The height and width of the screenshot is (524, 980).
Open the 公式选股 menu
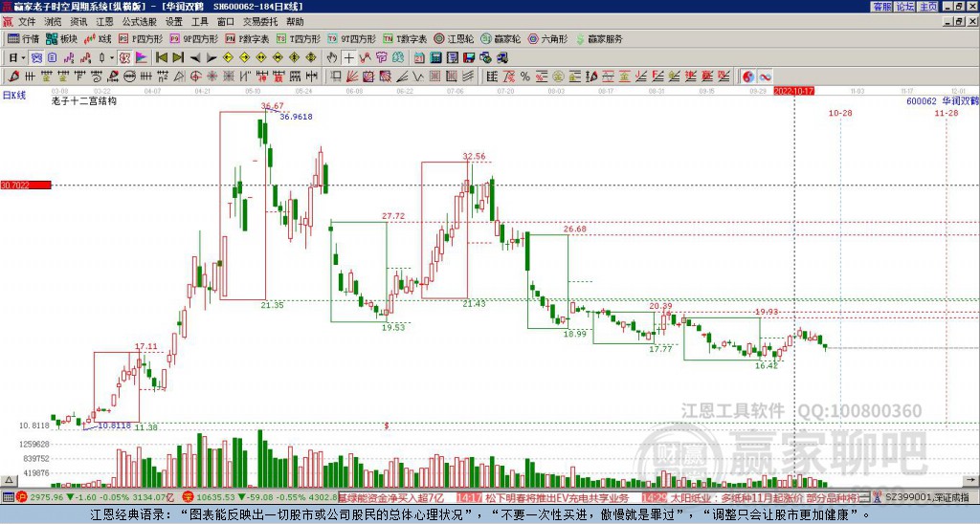(x=140, y=22)
